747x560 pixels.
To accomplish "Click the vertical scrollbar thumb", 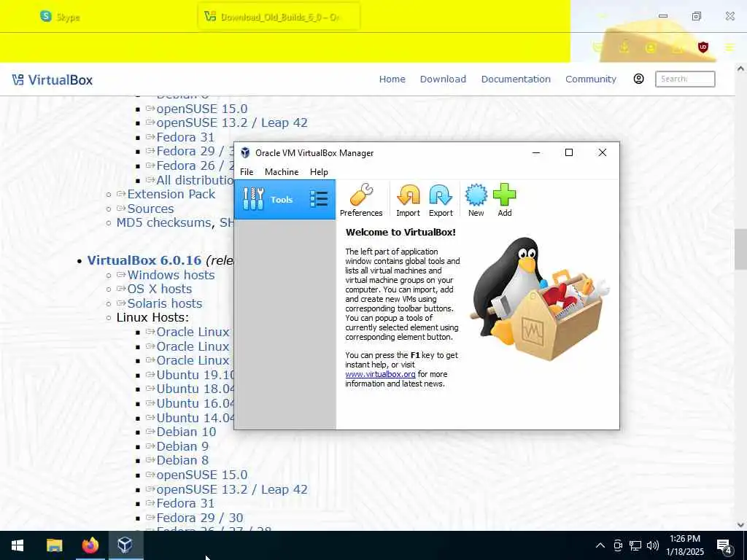I will click(740, 249).
